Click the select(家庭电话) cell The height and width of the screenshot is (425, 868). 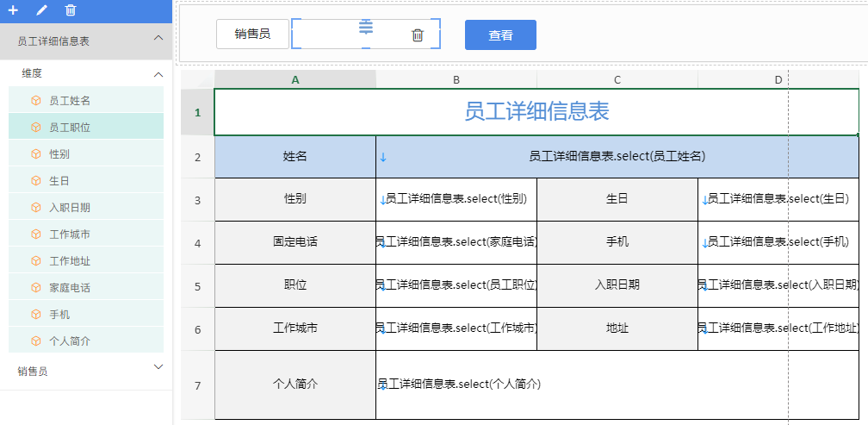pos(456,243)
